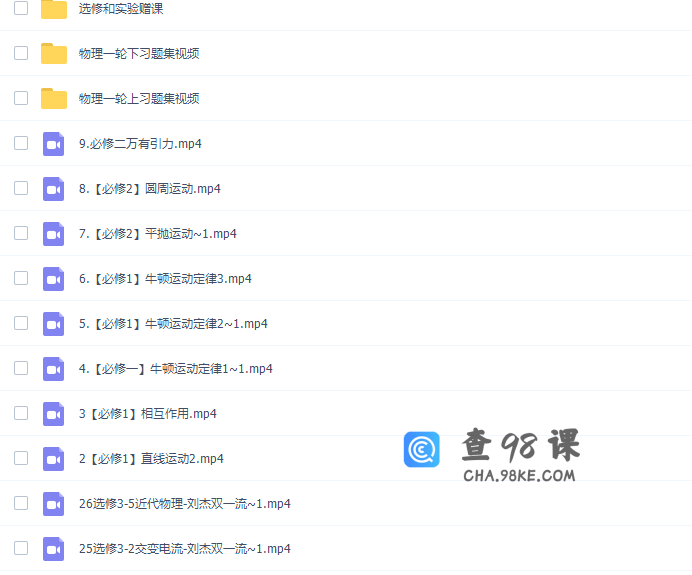
Task: Open file name 7.【必修2】平抛运动~1.mp4
Action: [158, 233]
